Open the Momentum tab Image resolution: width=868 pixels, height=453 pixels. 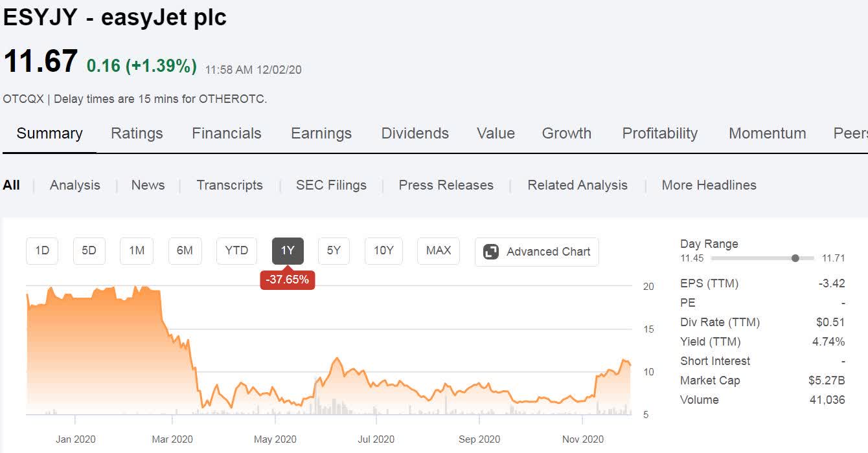click(x=767, y=133)
